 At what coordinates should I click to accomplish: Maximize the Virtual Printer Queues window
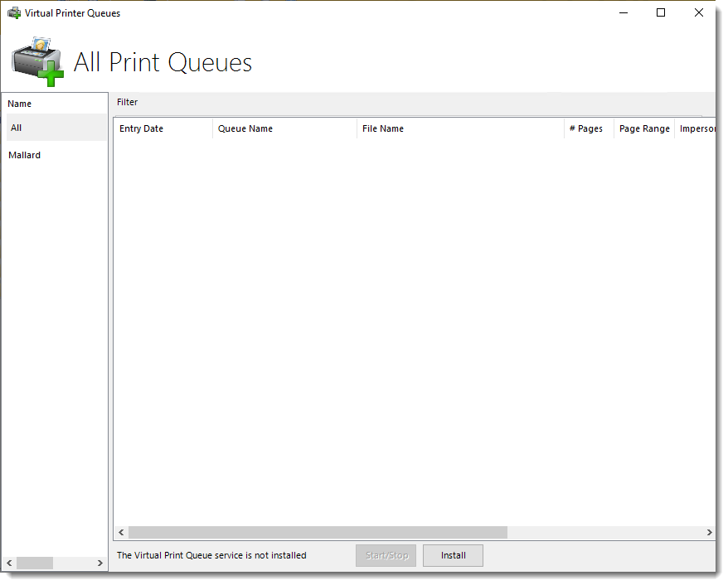point(661,12)
